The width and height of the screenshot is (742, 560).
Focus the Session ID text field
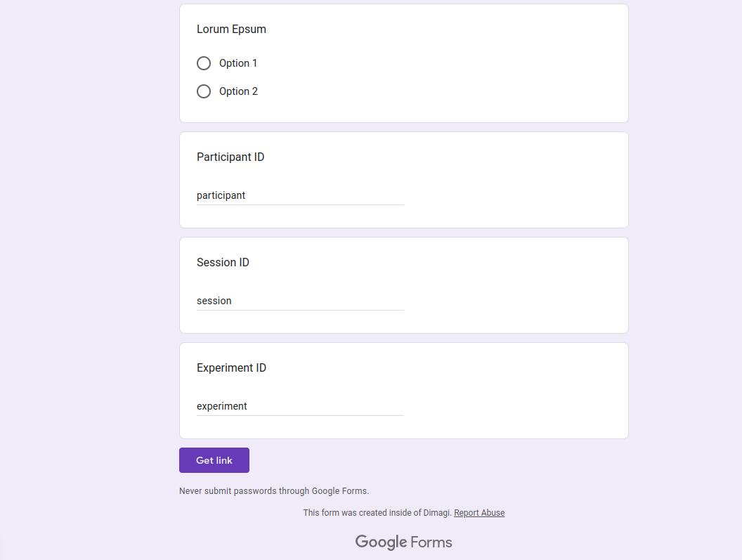pyautogui.click(x=300, y=301)
